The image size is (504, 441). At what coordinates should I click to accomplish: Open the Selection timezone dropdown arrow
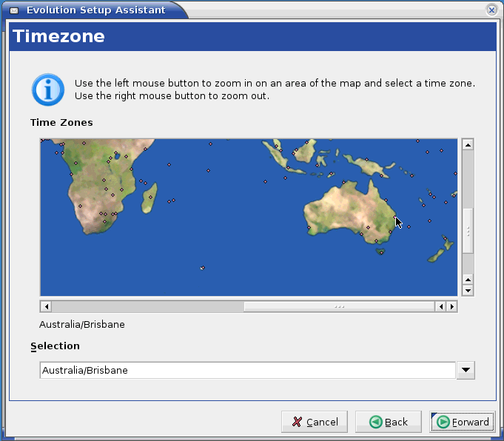pos(466,370)
